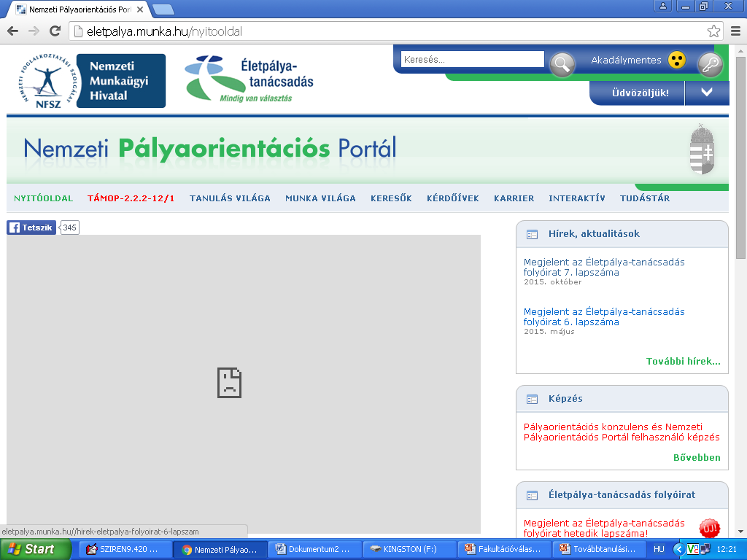
Task: Open the TANULÁS VILÁGA menu
Action: pyautogui.click(x=230, y=198)
